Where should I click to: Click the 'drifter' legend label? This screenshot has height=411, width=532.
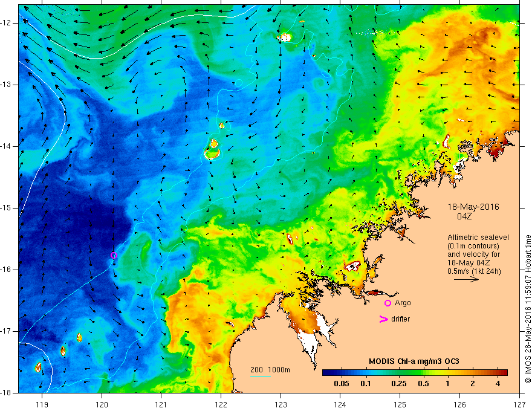(400, 319)
